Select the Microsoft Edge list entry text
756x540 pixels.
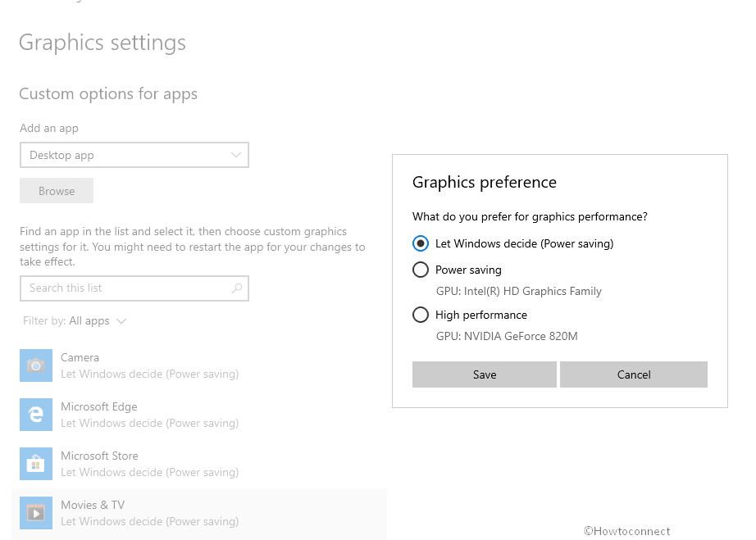149,415
